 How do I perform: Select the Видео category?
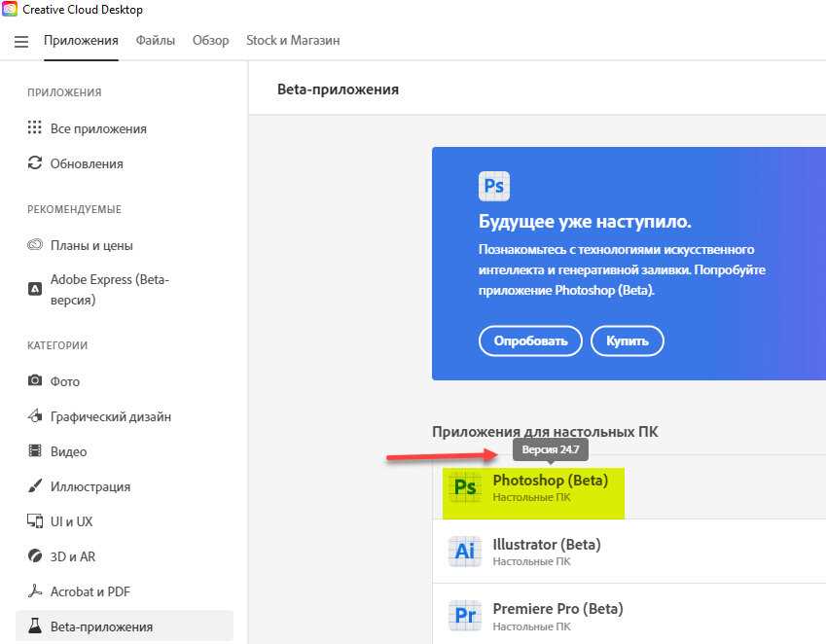coord(68,451)
